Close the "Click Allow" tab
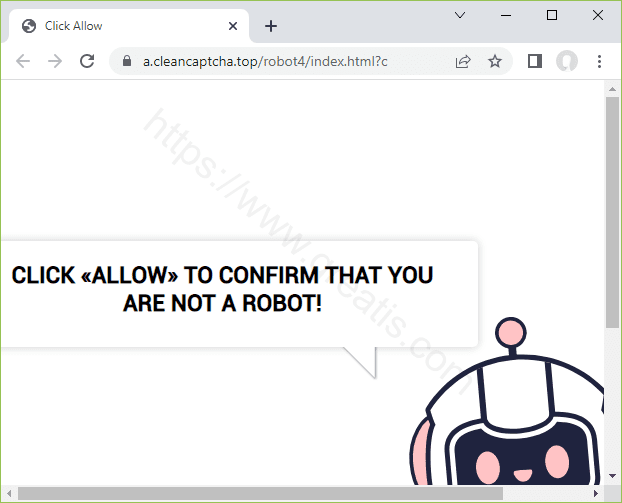Screen dimensions: 622x503 [233, 26]
